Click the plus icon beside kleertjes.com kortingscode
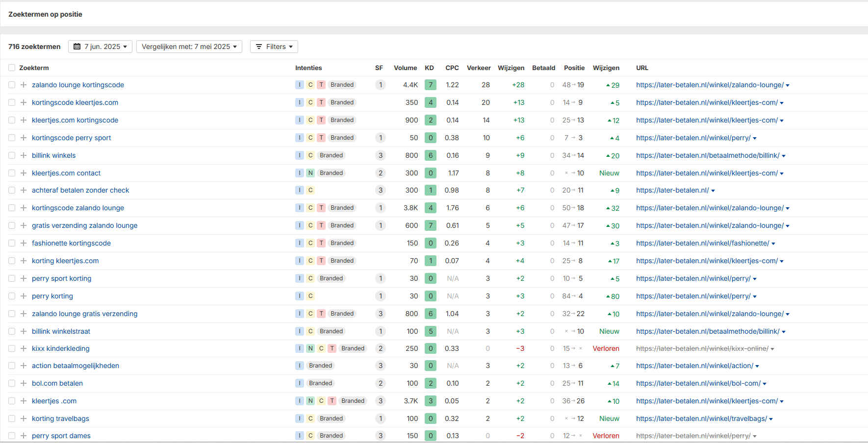This screenshot has height=443, width=868. 24,120
